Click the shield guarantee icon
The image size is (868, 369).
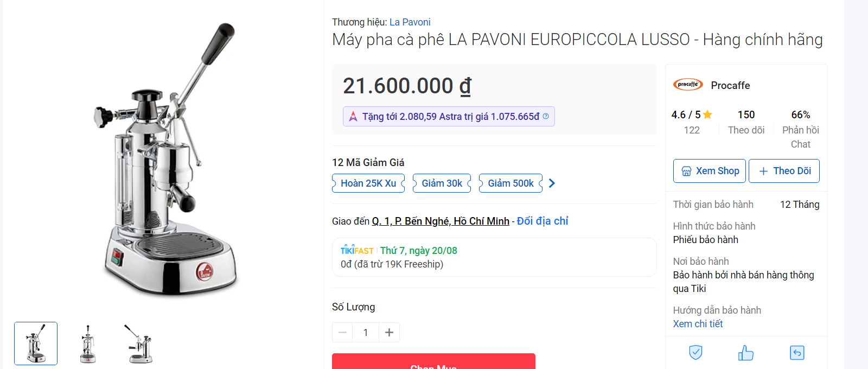coord(695,353)
